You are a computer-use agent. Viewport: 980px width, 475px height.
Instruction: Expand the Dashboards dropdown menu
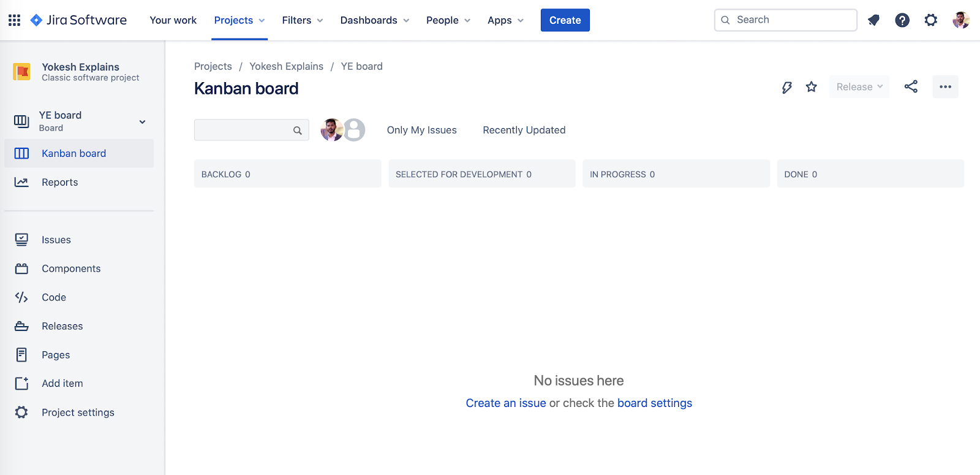pyautogui.click(x=375, y=20)
